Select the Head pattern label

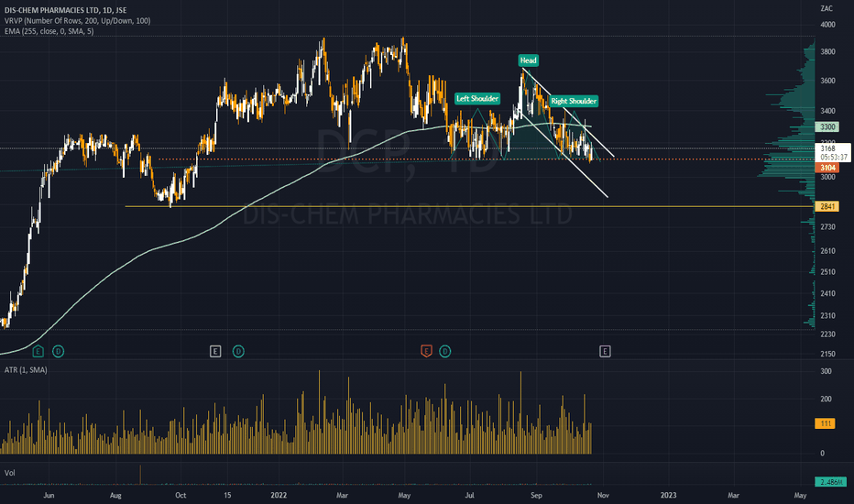[x=528, y=60]
